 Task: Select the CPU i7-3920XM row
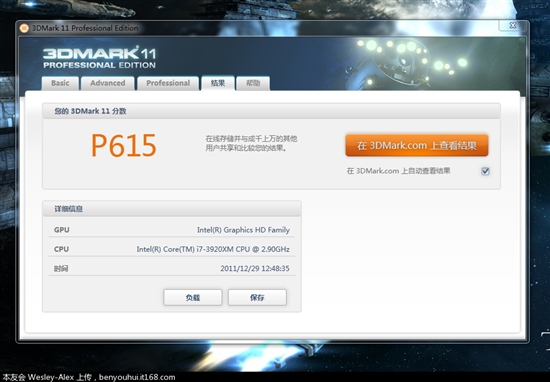(172, 249)
